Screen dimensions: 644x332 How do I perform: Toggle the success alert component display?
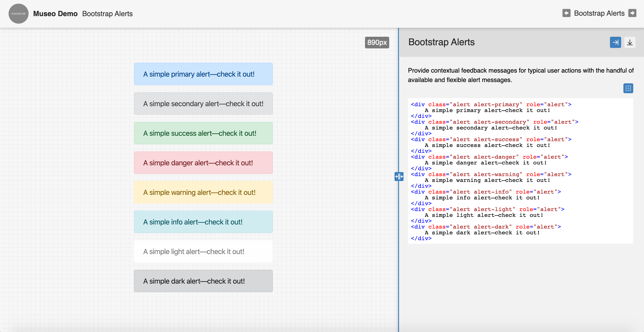coord(204,133)
